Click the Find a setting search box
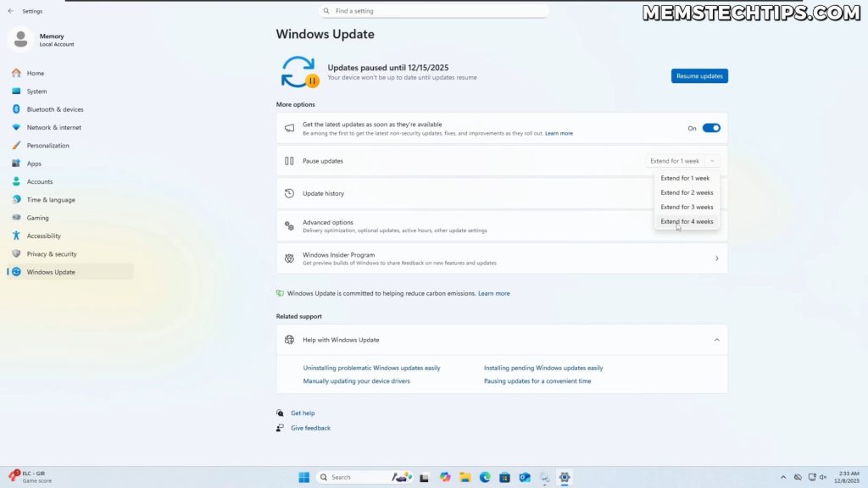This screenshot has width=868, height=488. (433, 10)
